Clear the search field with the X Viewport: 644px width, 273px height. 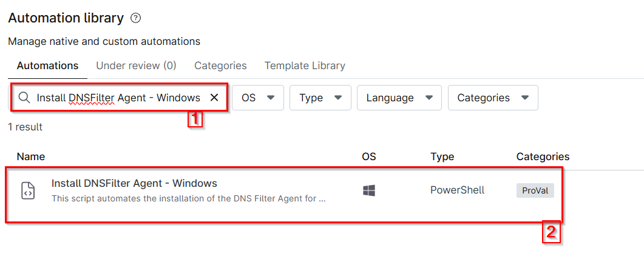click(214, 98)
